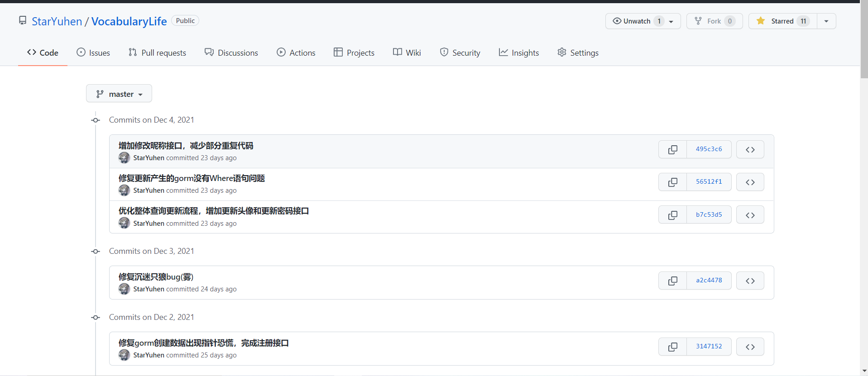This screenshot has height=376, width=868.
Task: Browse repository at commit b7c53d5
Action: pyautogui.click(x=750, y=215)
